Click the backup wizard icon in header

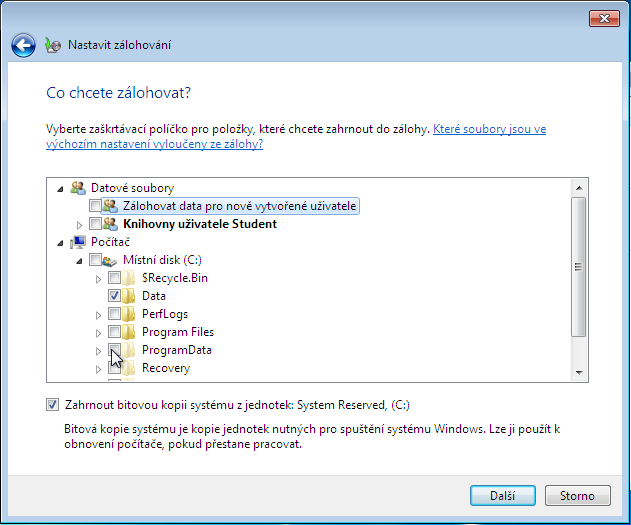[x=53, y=45]
